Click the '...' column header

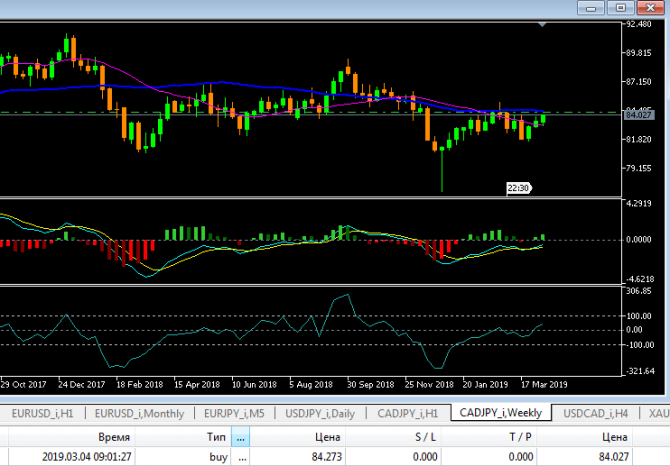[241, 437]
